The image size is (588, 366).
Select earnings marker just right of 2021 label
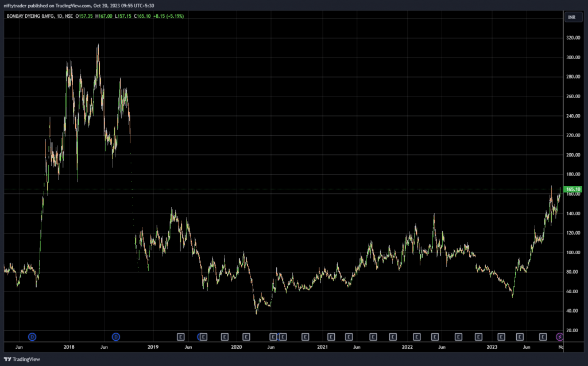click(331, 337)
